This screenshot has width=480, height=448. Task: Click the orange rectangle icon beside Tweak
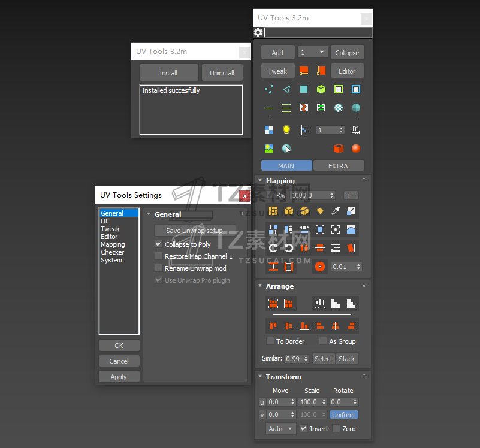304,71
